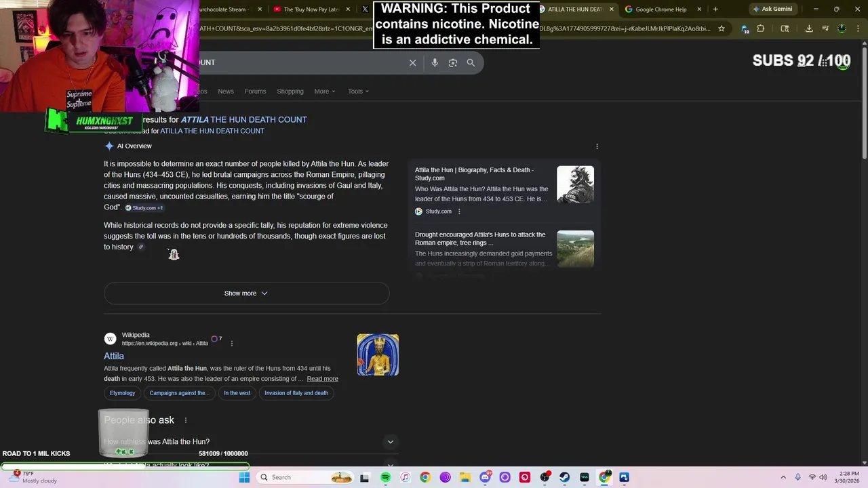
Task: Open a new tab with the plus button
Action: click(715, 9)
